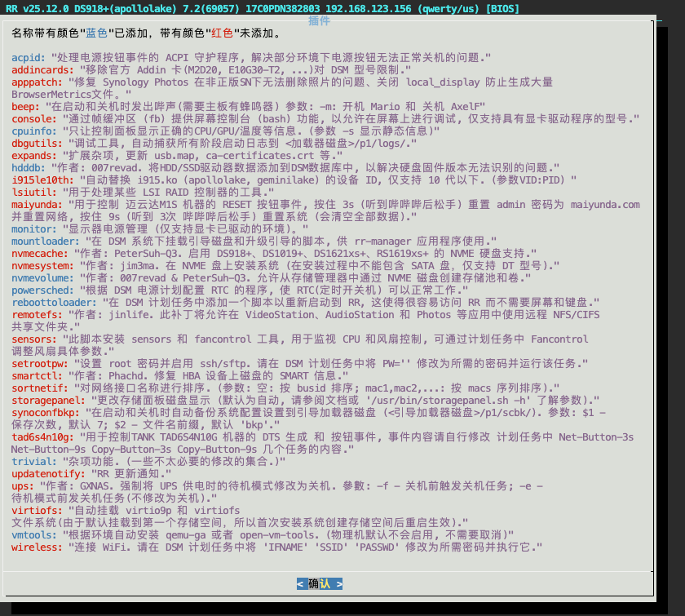
Task: Select the beep addon name
Action: click(24, 107)
